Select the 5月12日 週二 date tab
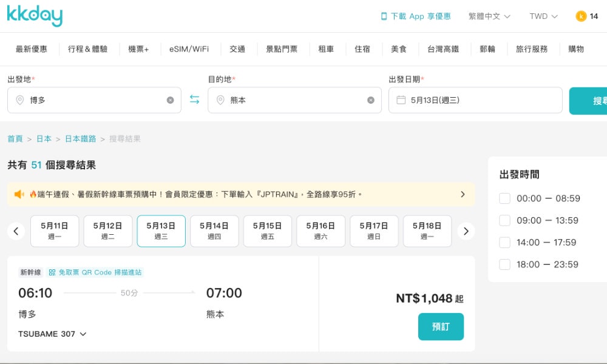This screenshot has width=607, height=364. (x=108, y=231)
